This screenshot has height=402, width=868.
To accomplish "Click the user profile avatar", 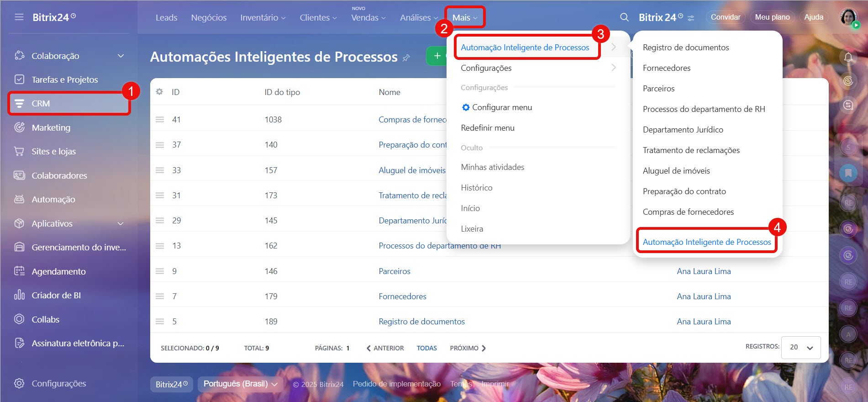I will pyautogui.click(x=848, y=17).
